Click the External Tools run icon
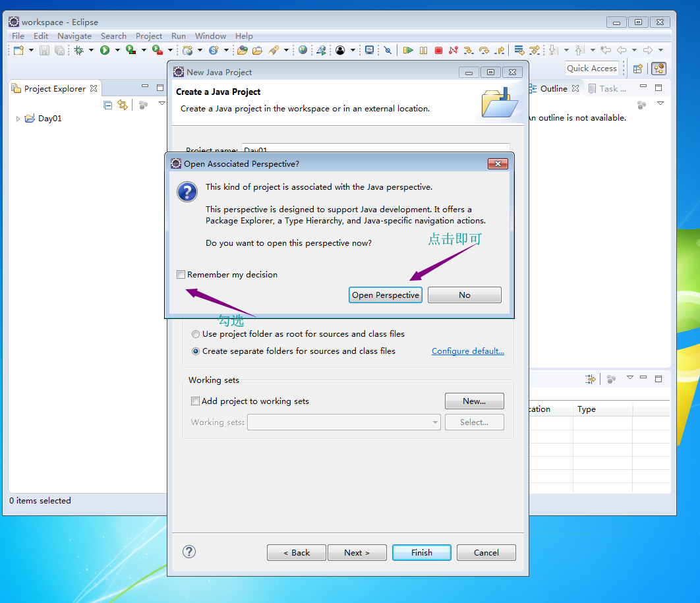The height and width of the screenshot is (603, 700). [157, 50]
